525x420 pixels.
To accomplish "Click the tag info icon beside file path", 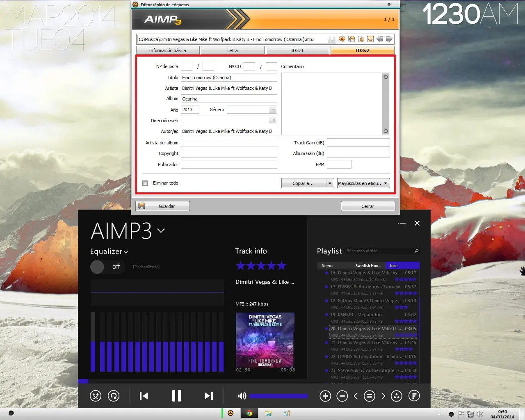I will pos(342,39).
